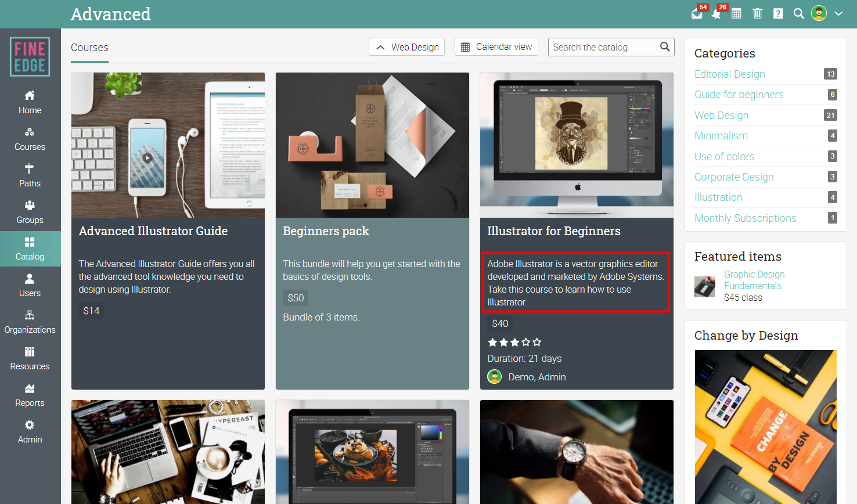Click the 13 count badge for Editorial Design
857x504 pixels.
830,74
